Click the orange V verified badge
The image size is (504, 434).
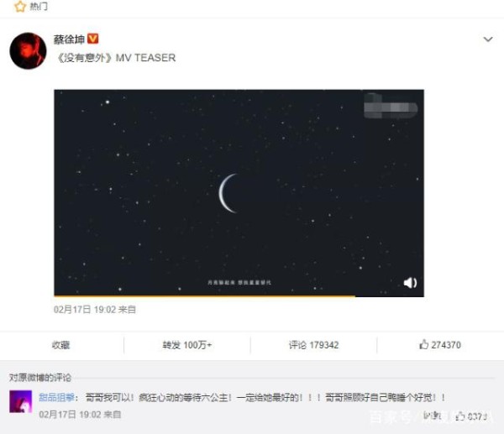93,39
